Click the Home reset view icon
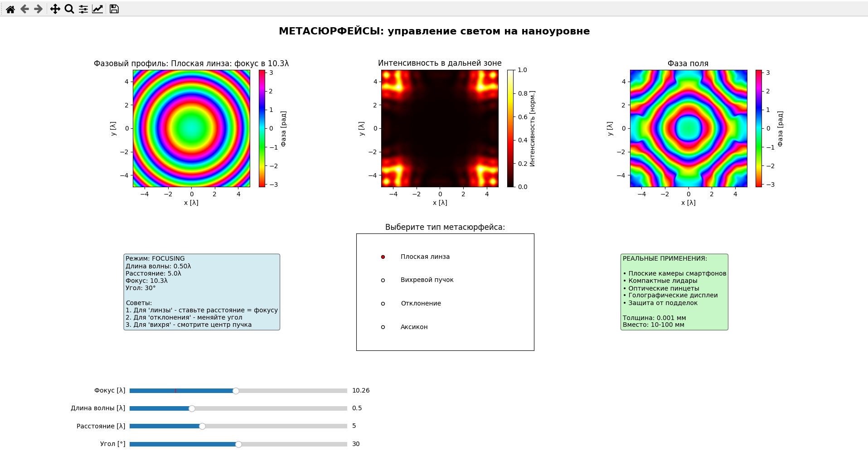The width and height of the screenshot is (868, 461). (x=10, y=9)
